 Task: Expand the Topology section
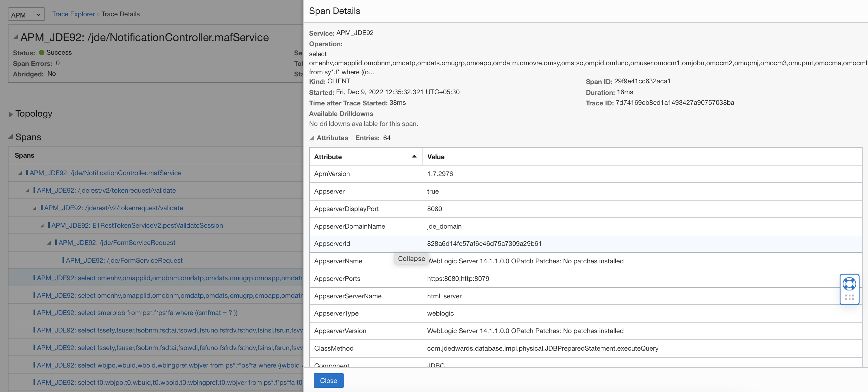[11, 114]
